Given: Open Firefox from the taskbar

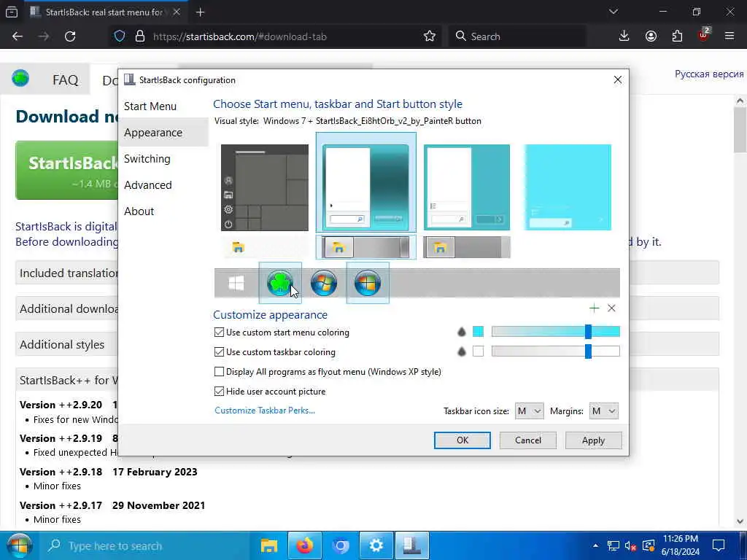Looking at the screenshot, I should pyautogui.click(x=304, y=545).
